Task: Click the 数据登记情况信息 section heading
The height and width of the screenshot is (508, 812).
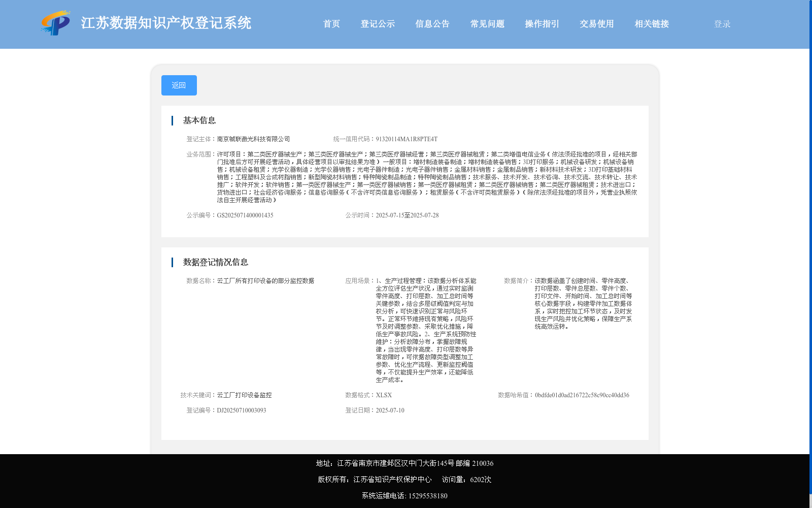Action: [x=216, y=262]
